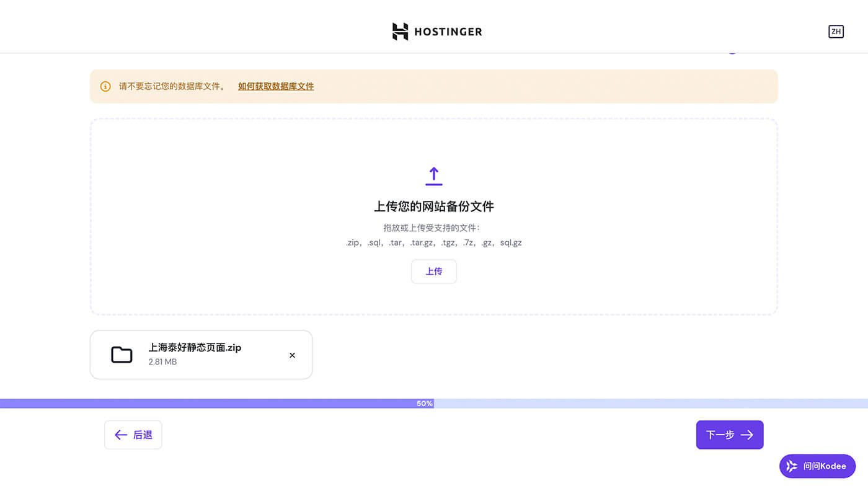Click the forward arrow icon inside 下一步 button
868x496 pixels.
tap(746, 435)
